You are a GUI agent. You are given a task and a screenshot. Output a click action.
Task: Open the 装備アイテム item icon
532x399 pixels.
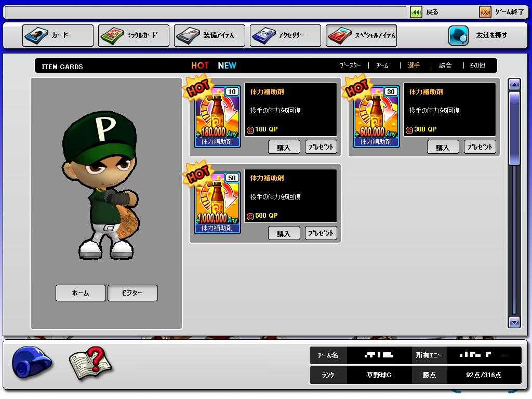click(x=188, y=35)
